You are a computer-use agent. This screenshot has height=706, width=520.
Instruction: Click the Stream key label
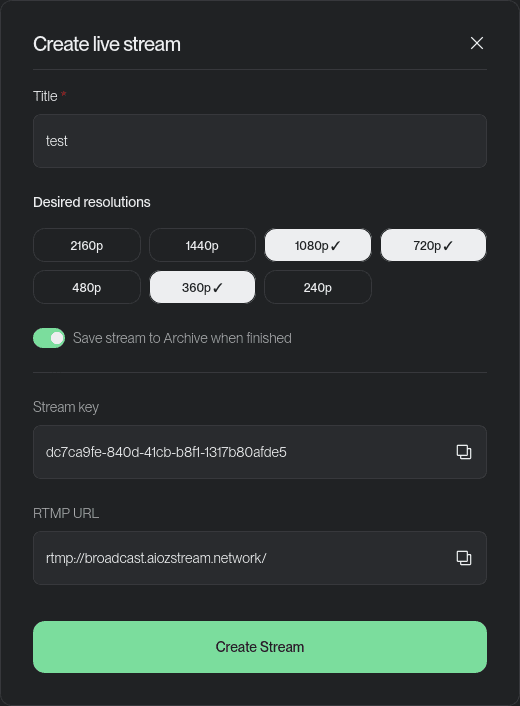(66, 407)
